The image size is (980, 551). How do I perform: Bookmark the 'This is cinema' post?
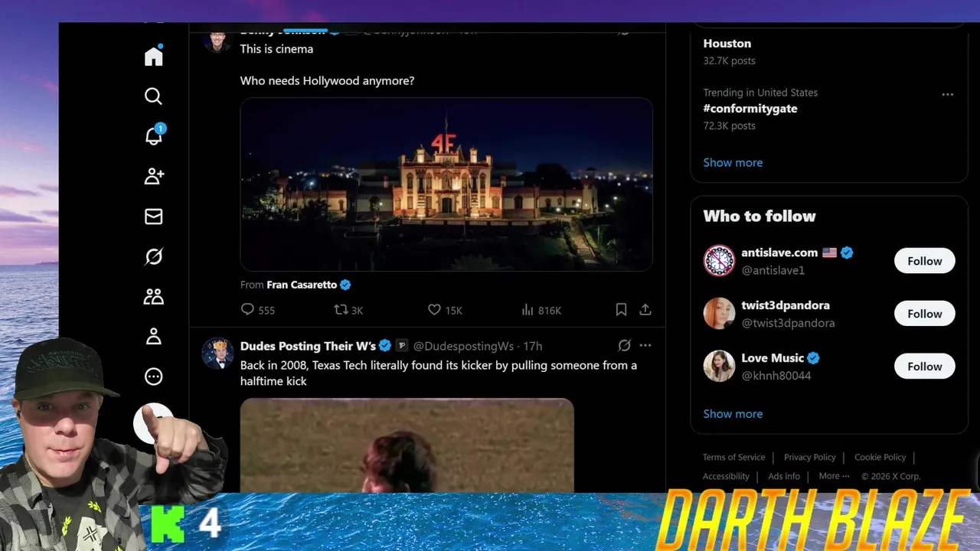coord(621,310)
